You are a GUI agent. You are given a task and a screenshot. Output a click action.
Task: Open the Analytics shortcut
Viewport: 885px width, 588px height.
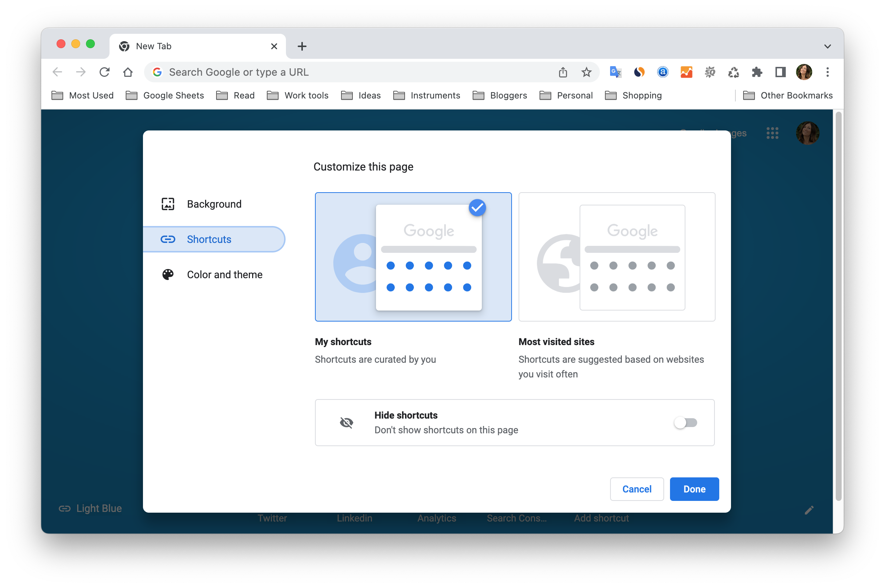coord(437,518)
